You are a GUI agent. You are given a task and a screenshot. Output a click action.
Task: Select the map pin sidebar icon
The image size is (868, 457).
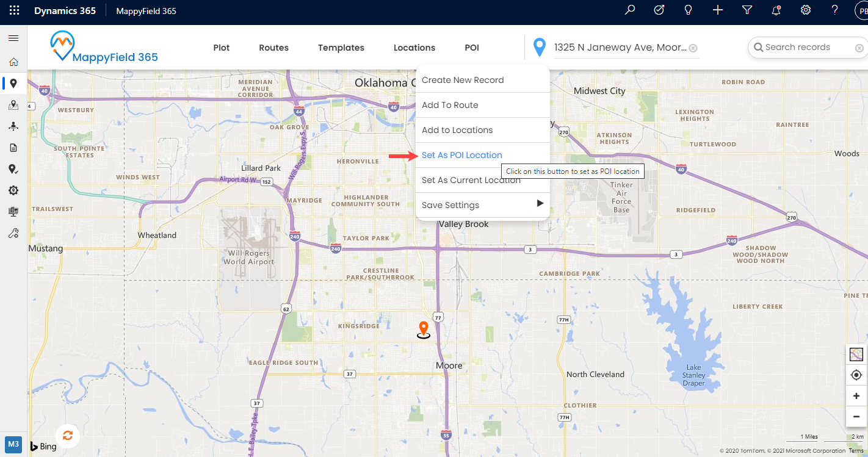pyautogui.click(x=13, y=84)
